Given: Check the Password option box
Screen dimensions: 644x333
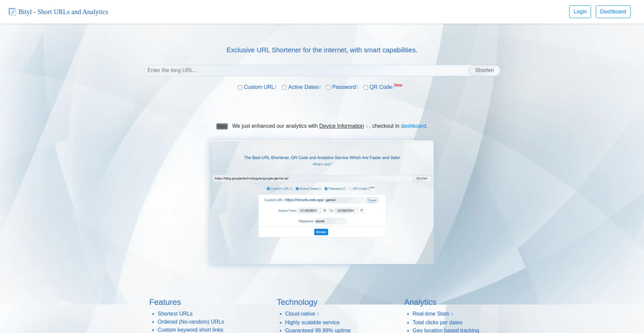Looking at the screenshot, I should click(x=328, y=88).
